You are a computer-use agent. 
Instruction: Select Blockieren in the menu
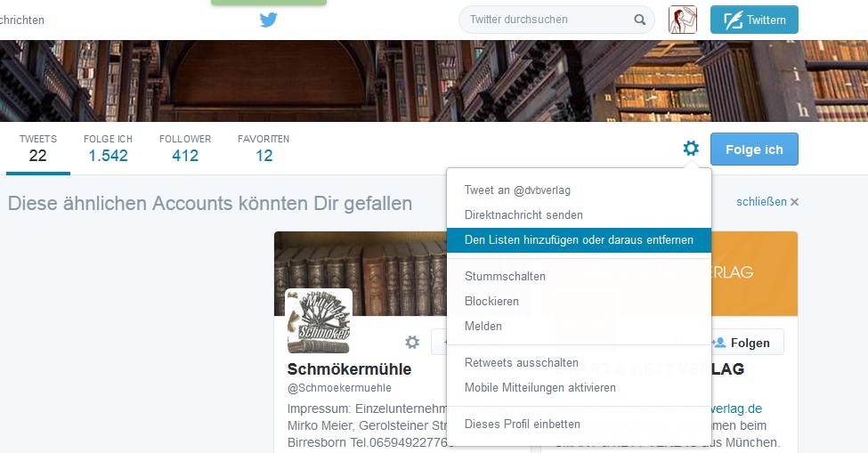[x=579, y=302]
